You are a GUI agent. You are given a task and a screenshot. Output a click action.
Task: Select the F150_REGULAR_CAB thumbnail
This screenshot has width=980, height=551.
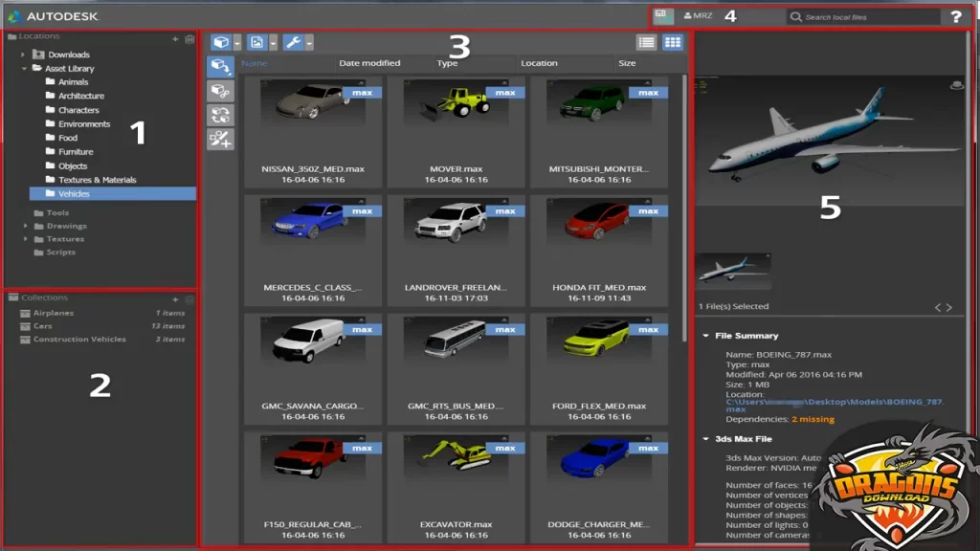pyautogui.click(x=313, y=487)
